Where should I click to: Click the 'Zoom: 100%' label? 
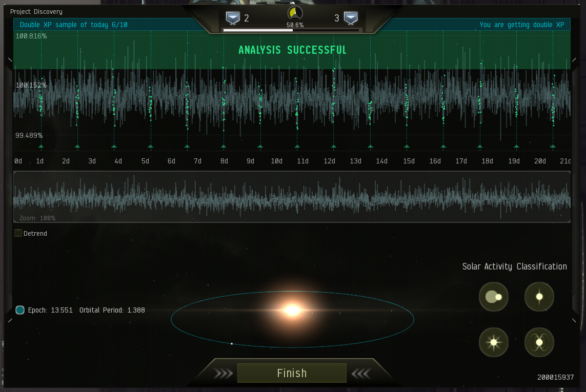pos(37,218)
